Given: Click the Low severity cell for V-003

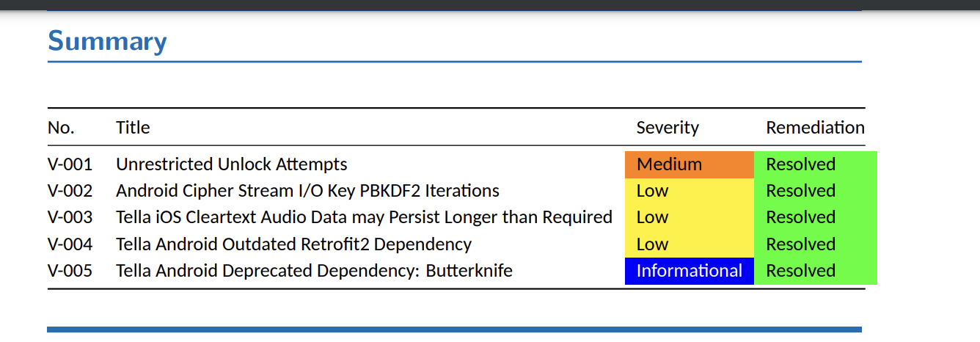Looking at the screenshot, I should [690, 217].
